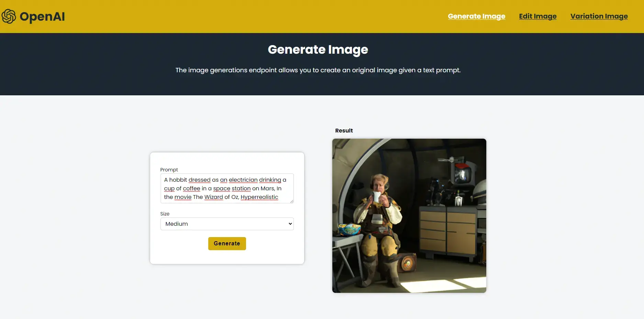Click the Result label above the image
The width and height of the screenshot is (644, 319).
coord(344,130)
